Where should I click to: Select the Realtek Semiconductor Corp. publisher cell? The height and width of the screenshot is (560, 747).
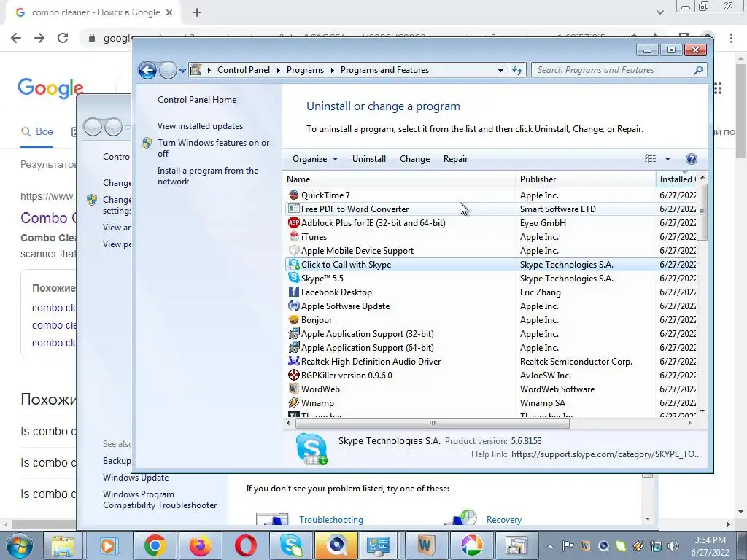[x=576, y=362]
